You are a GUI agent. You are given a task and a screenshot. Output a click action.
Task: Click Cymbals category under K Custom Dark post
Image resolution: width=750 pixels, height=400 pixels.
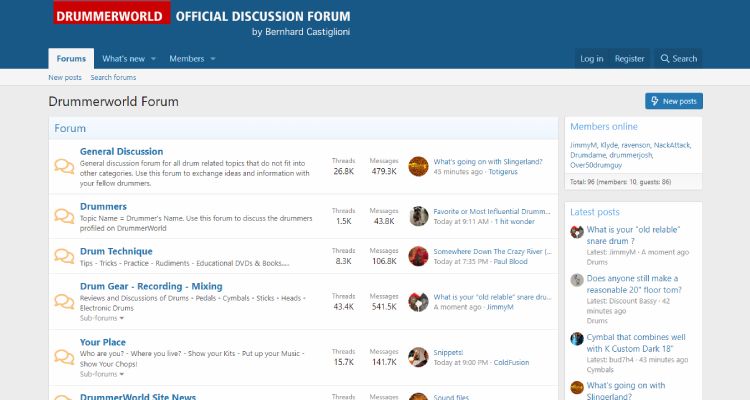pyautogui.click(x=600, y=370)
